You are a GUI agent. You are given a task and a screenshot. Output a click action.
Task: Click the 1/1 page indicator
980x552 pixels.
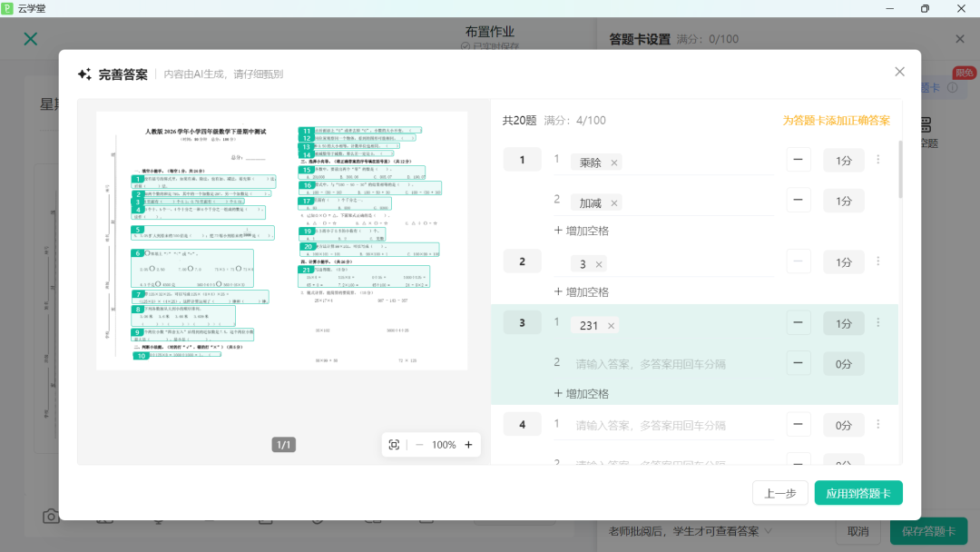284,445
